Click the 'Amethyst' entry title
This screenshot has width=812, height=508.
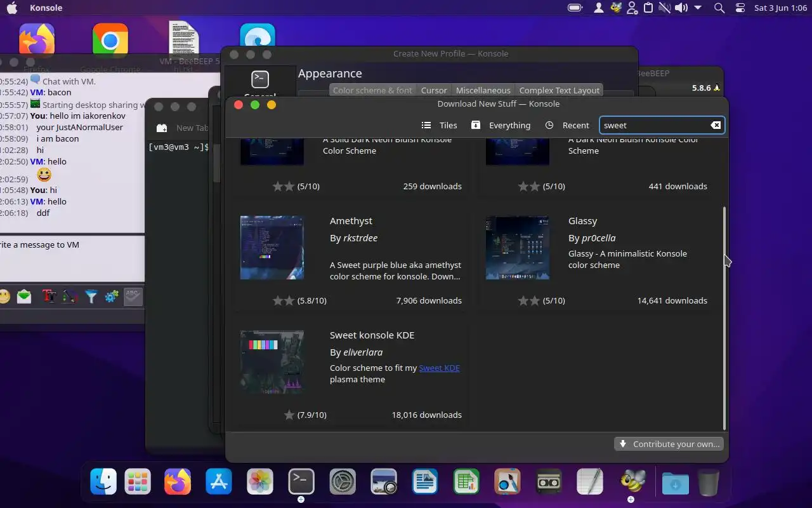click(x=351, y=221)
